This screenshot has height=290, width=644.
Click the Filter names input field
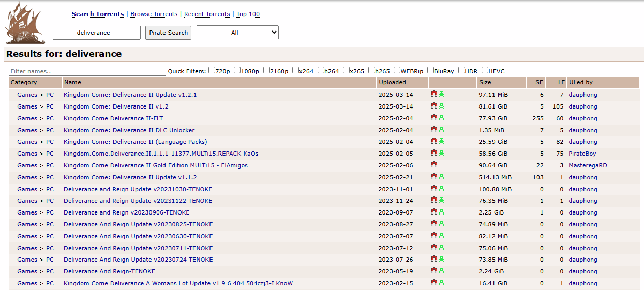(87, 71)
